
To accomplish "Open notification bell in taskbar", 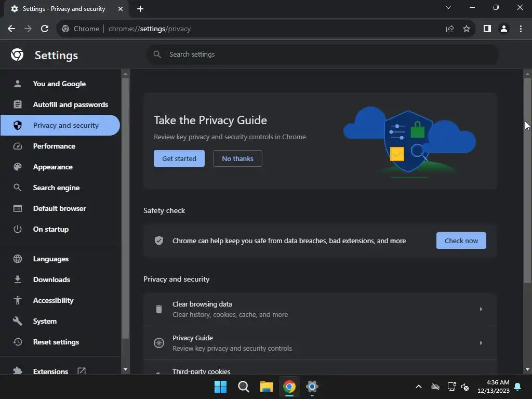I will click(x=518, y=387).
